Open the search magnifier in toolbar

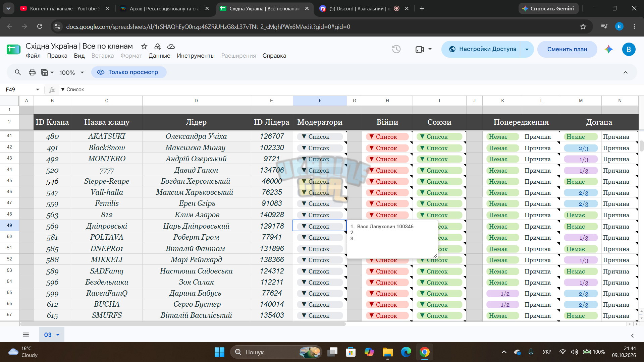pos(18,72)
